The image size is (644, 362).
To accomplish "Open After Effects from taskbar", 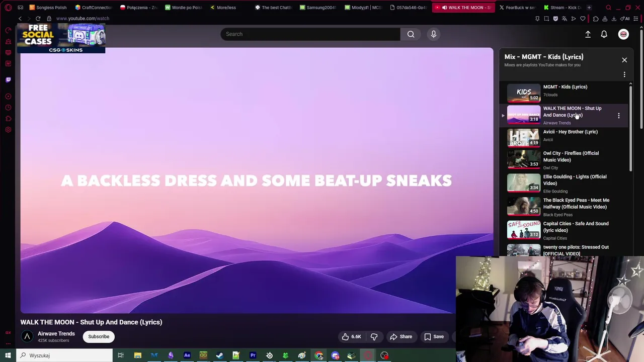I will [187, 355].
